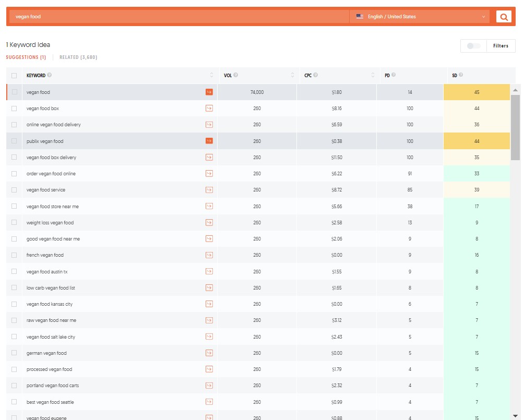Check the checkbox for "vegan food box"

point(14,108)
